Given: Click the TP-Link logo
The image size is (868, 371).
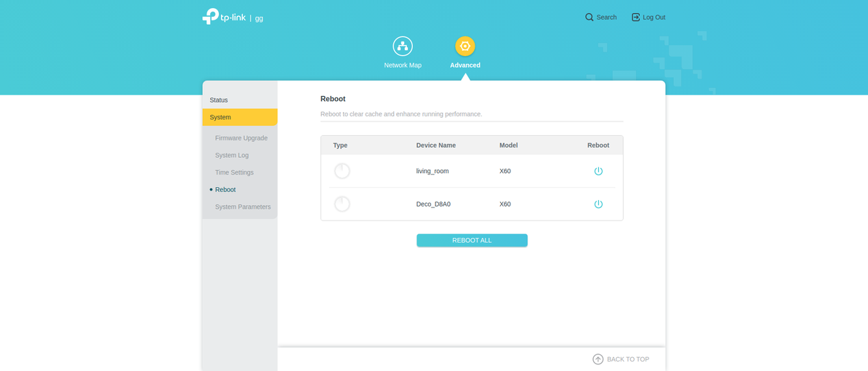Looking at the screenshot, I should pyautogui.click(x=224, y=17).
